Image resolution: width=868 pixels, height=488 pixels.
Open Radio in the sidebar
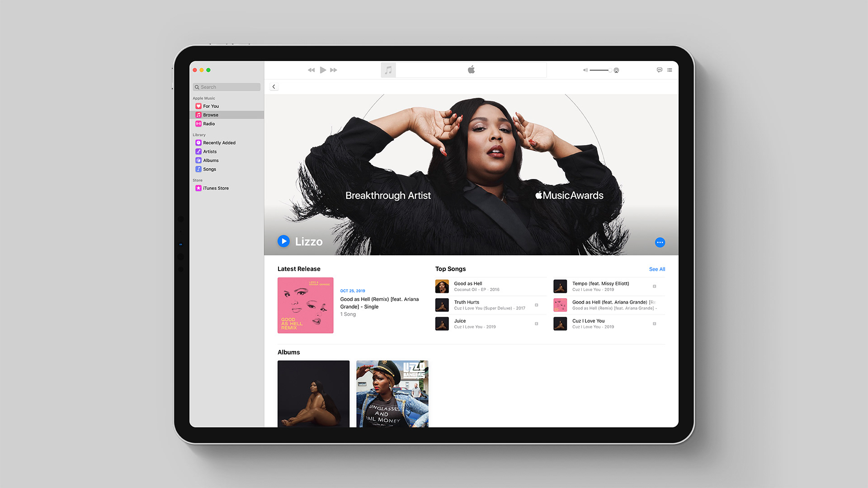click(209, 124)
